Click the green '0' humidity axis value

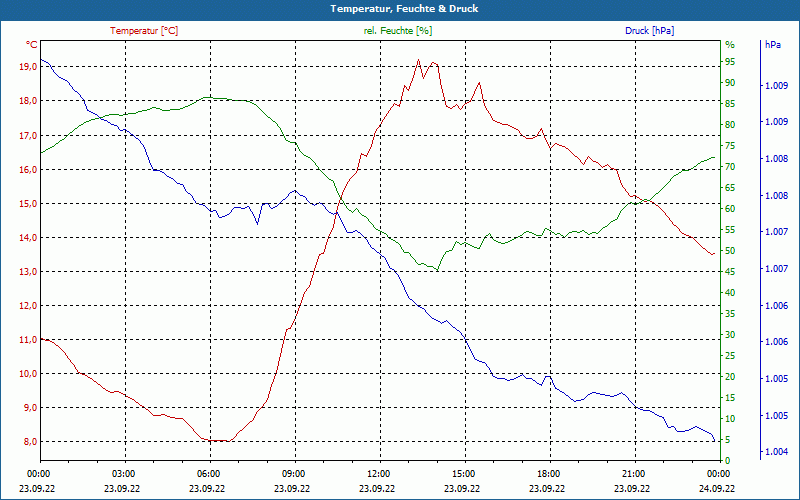pos(728,461)
